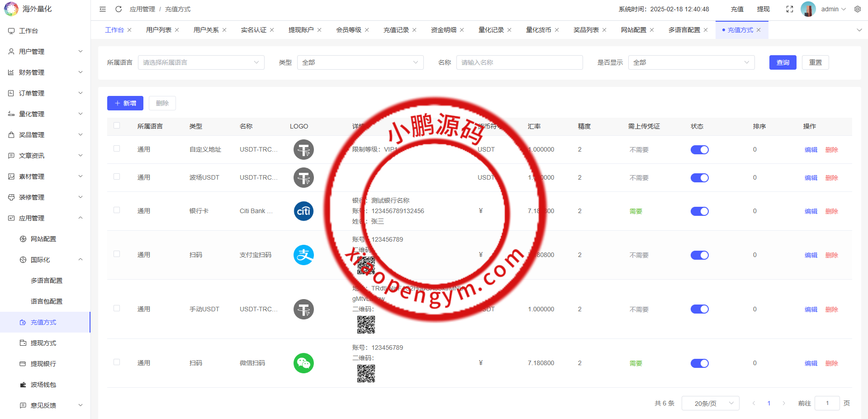Screen dimensions: 868x419
Task: Disable the status switch for Citi Bank row
Action: coord(699,211)
